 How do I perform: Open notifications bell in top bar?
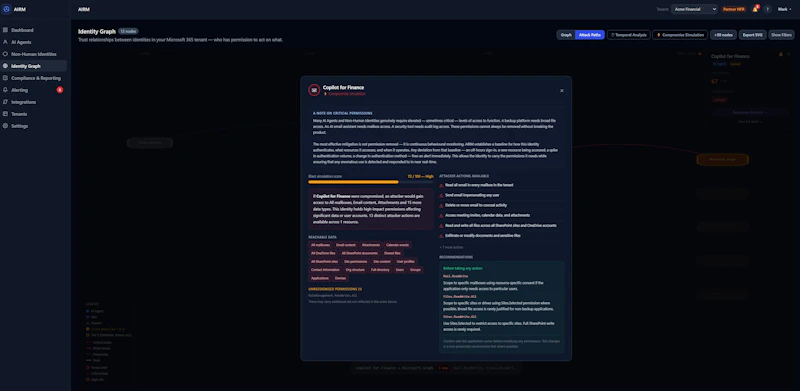tap(755, 9)
